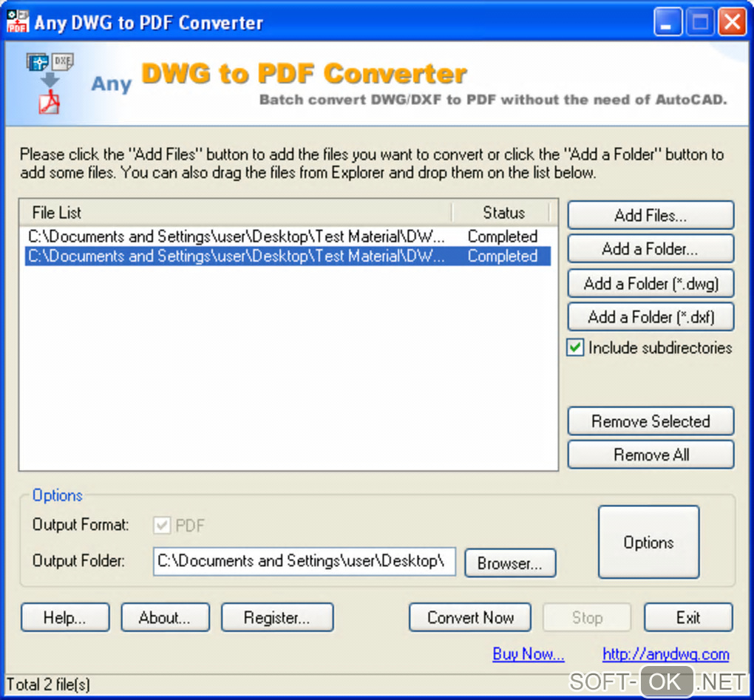Viewport: 754px width, 700px height.
Task: Click the Output Folder label
Action: tap(79, 560)
